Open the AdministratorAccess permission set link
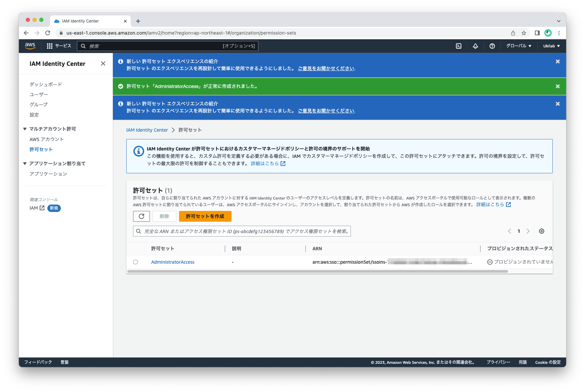The image size is (585, 392). point(173,262)
